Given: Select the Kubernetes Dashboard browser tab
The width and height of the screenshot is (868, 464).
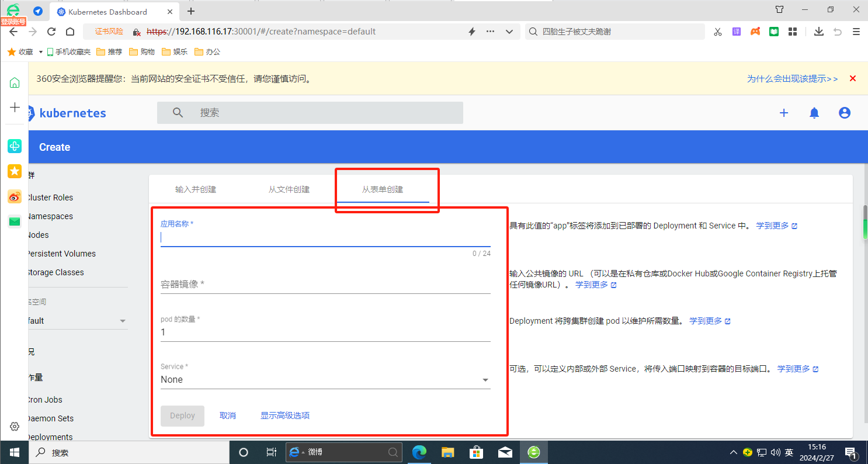Looking at the screenshot, I should pyautogui.click(x=114, y=11).
